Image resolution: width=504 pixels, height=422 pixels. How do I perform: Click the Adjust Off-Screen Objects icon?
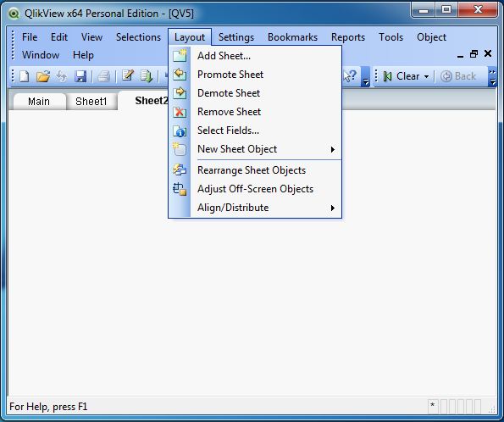click(x=180, y=189)
